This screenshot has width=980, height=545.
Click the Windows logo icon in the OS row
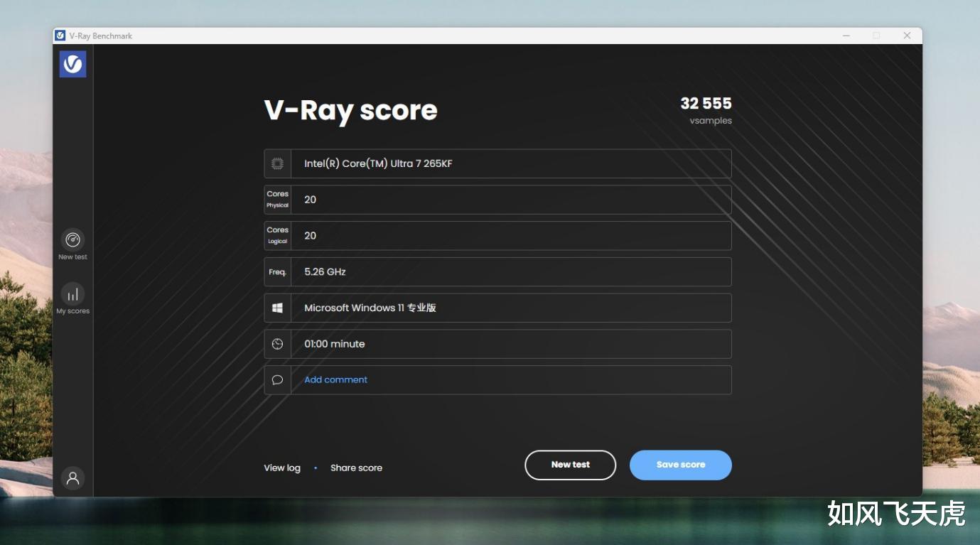pyautogui.click(x=277, y=308)
